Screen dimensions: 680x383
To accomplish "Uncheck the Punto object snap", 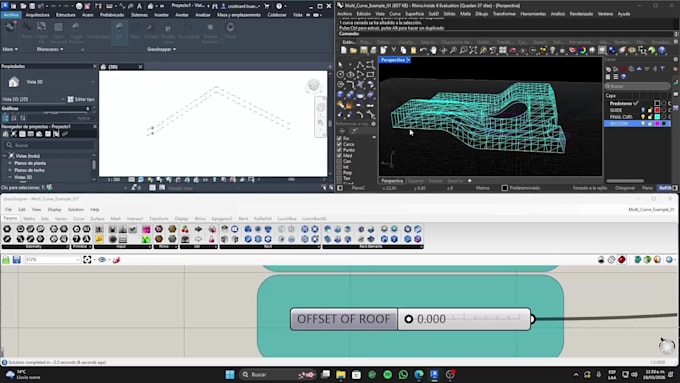I will tap(339, 150).
